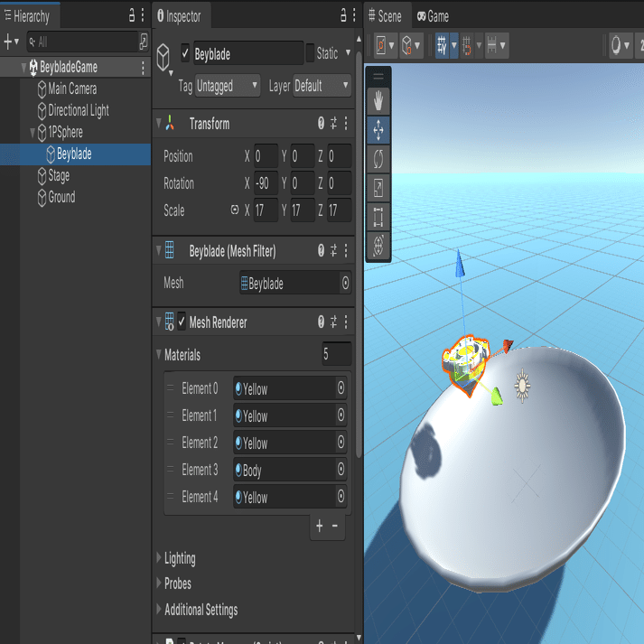Select the Rotate tool

tap(378, 159)
